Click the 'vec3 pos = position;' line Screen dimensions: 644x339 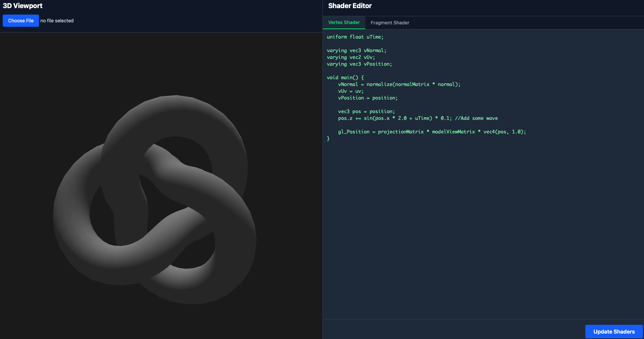(366, 111)
